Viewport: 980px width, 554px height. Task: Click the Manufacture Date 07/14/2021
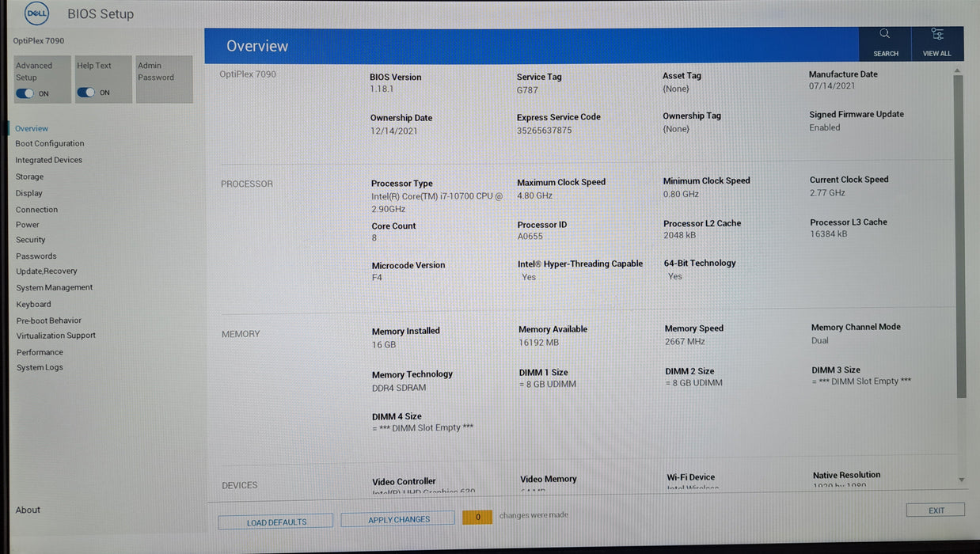pos(832,85)
